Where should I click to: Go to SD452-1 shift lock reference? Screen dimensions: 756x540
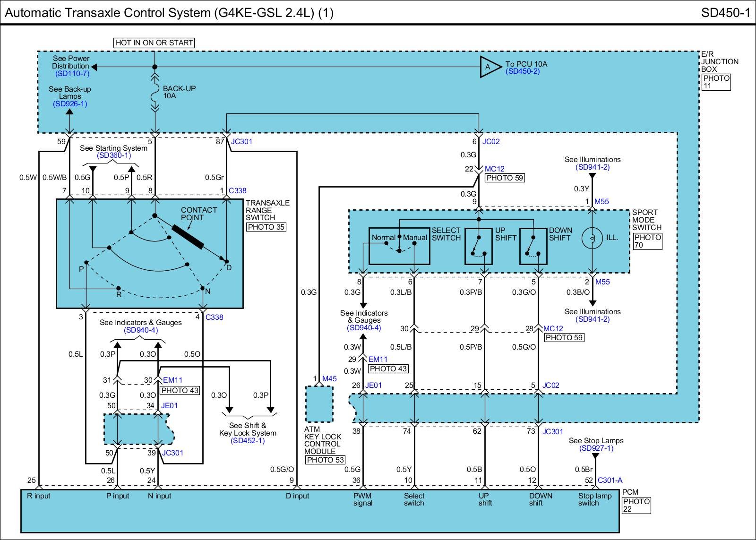point(248,441)
